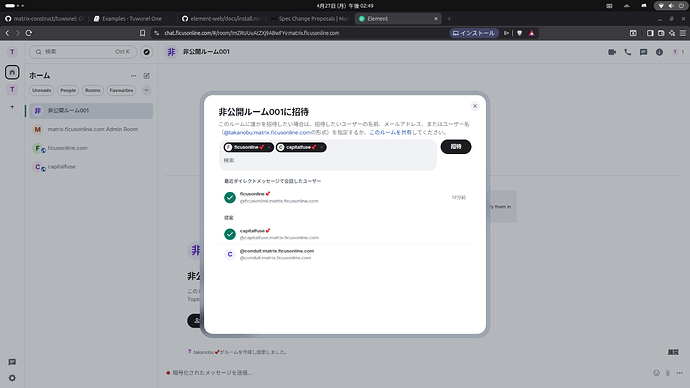Click @takanobu:matrix.ficusonline.com example link
The image size is (690, 388).
tap(267, 132)
